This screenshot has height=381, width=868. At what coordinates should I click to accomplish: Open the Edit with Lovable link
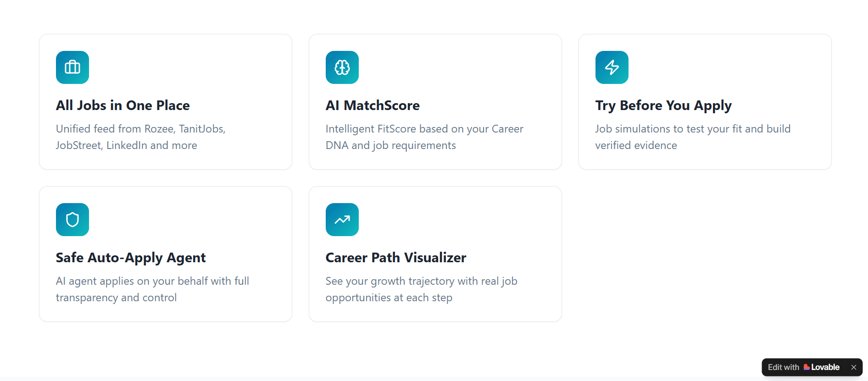[x=803, y=367]
